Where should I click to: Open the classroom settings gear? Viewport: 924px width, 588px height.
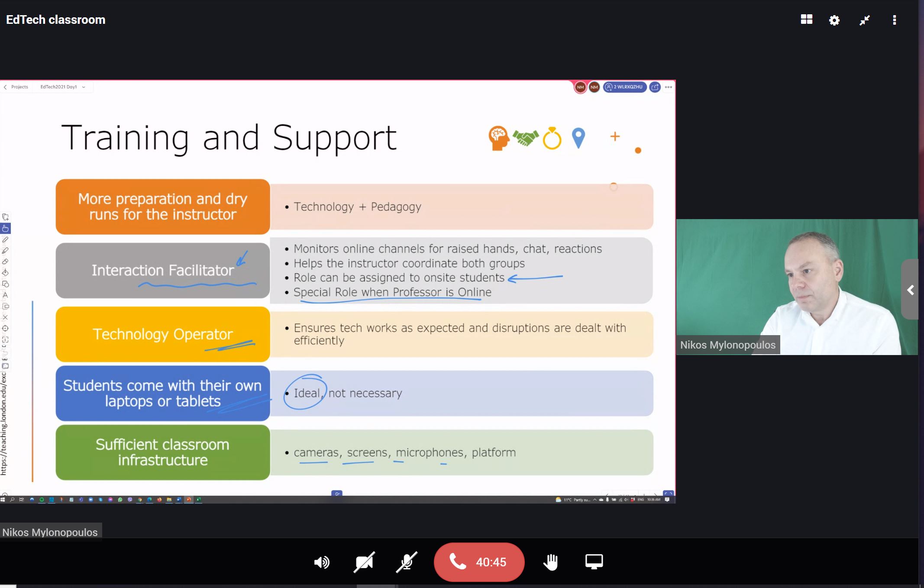coord(834,20)
